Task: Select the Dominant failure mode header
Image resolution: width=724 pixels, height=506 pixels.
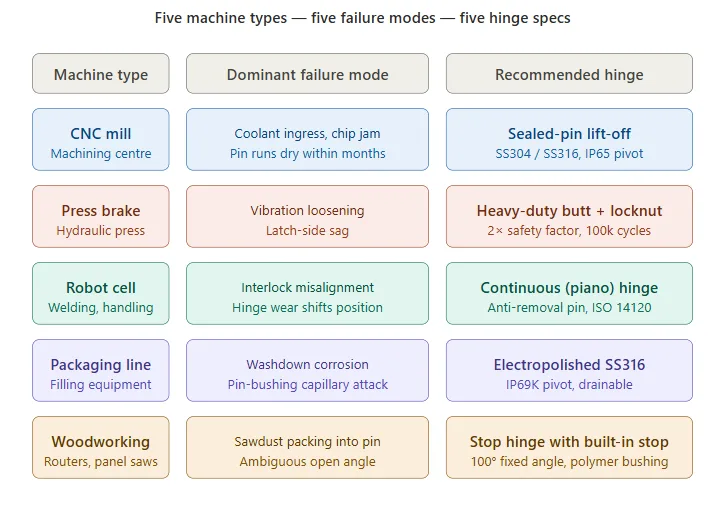Action: pyautogui.click(x=308, y=74)
